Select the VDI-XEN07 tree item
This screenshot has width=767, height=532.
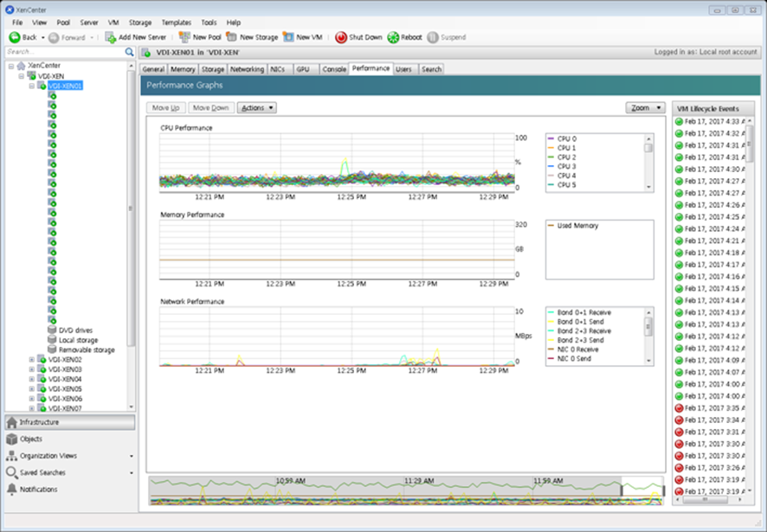[x=65, y=408]
